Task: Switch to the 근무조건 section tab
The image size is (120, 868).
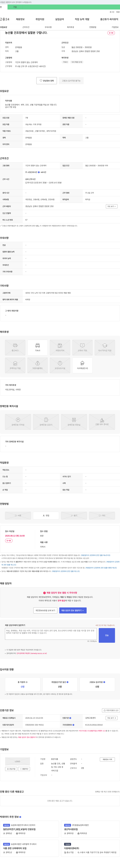Action: (26, 27)
